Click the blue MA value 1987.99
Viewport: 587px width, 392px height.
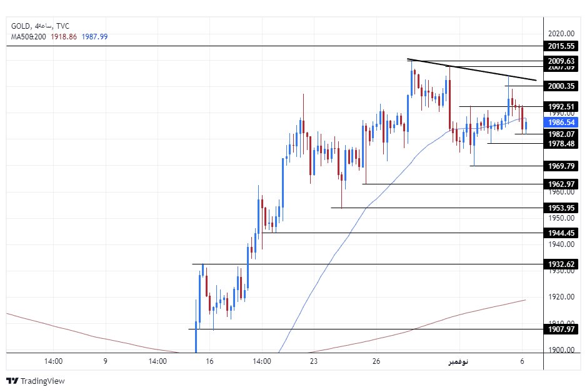[94, 37]
